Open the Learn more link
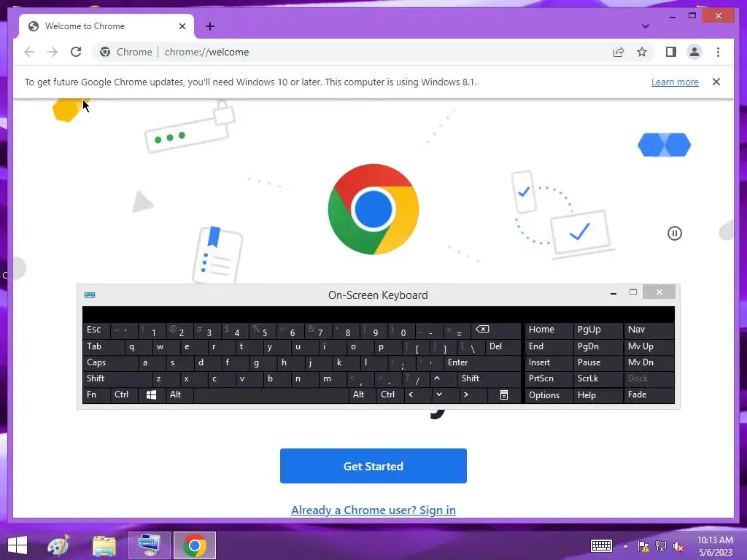The image size is (747, 560). click(x=675, y=82)
